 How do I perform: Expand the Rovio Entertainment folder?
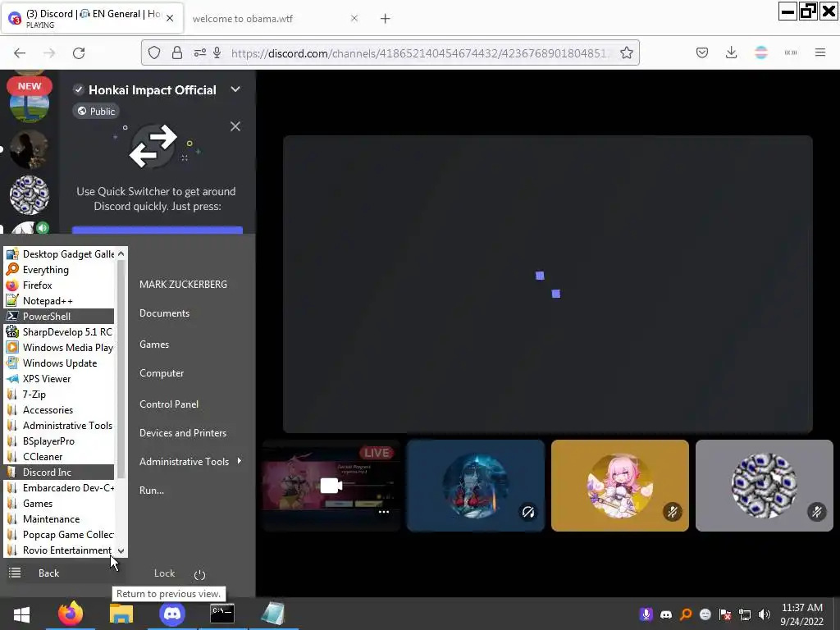59,550
